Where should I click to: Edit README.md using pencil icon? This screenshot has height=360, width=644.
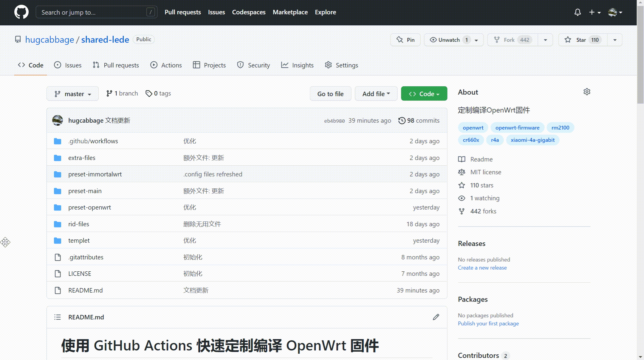436,317
